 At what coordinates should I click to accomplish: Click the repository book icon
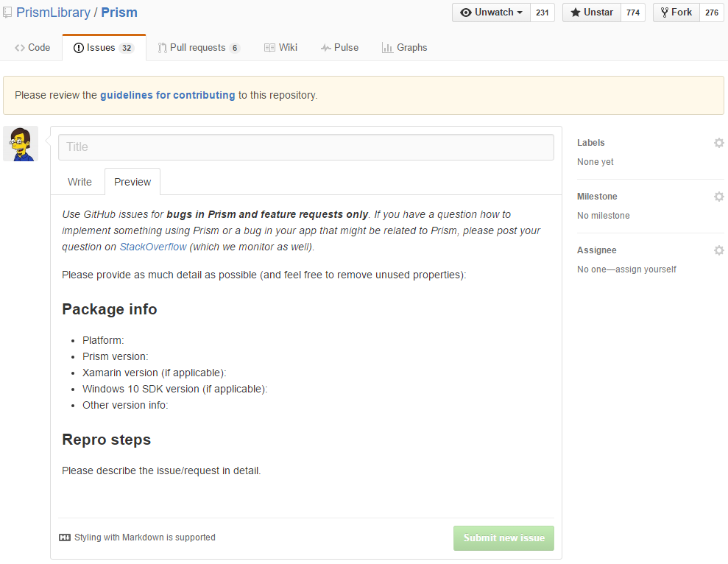click(x=7, y=12)
